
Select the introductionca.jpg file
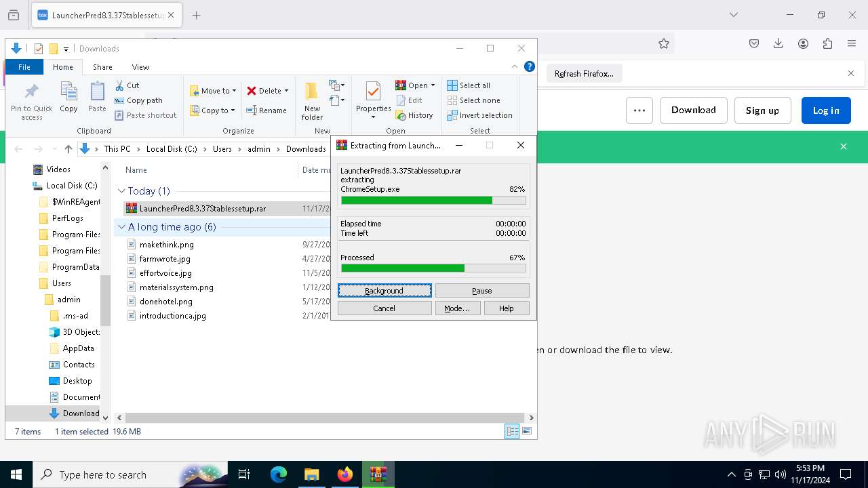click(x=172, y=316)
